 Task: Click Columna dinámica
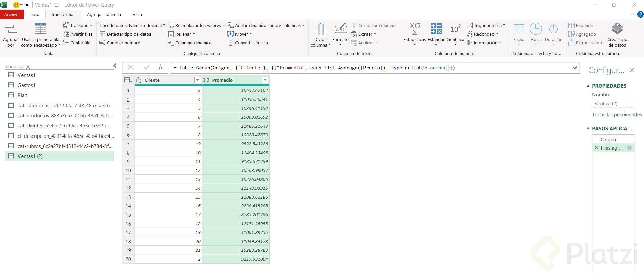pyautogui.click(x=190, y=43)
